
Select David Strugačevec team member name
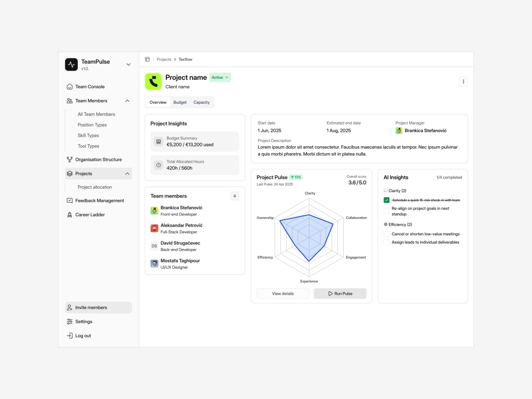click(180, 243)
